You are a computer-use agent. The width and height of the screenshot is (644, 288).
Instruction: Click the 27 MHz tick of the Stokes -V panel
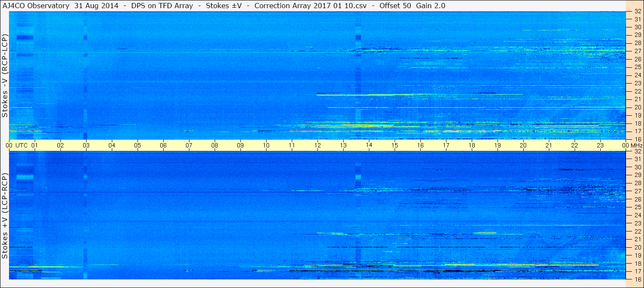(637, 51)
